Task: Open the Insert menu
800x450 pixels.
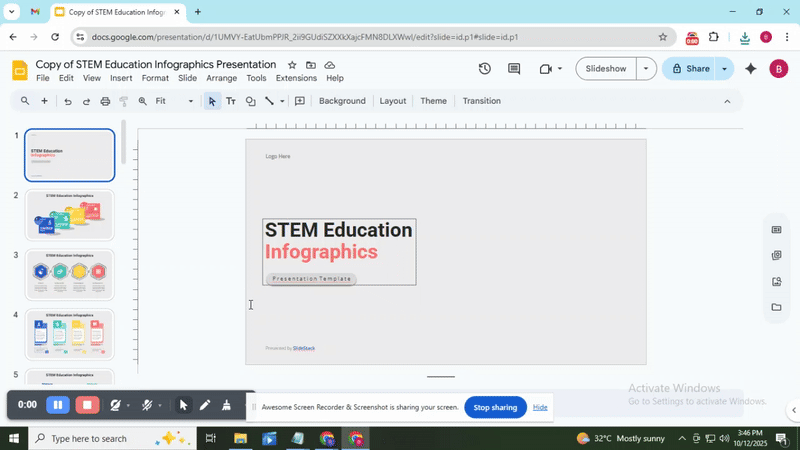Action: 121,78
